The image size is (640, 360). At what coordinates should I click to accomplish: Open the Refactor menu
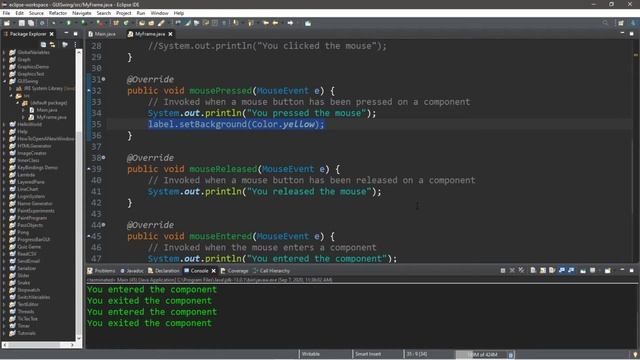(x=58, y=13)
